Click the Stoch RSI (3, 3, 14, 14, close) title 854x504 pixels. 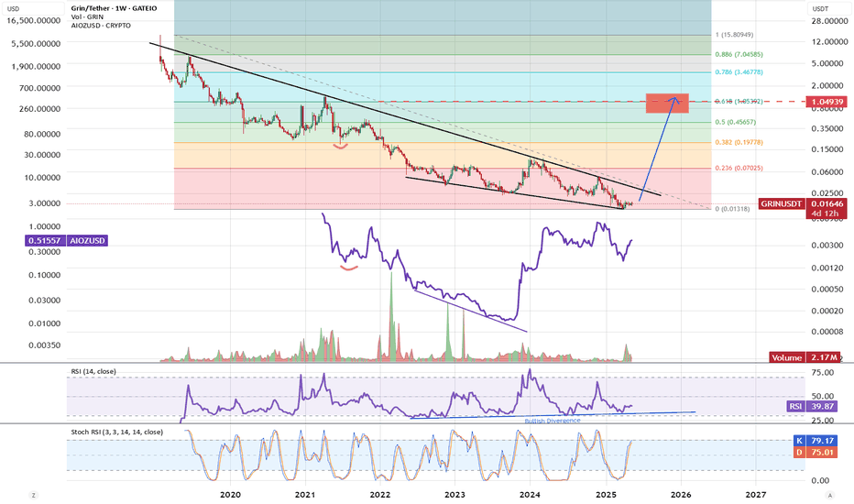point(116,433)
